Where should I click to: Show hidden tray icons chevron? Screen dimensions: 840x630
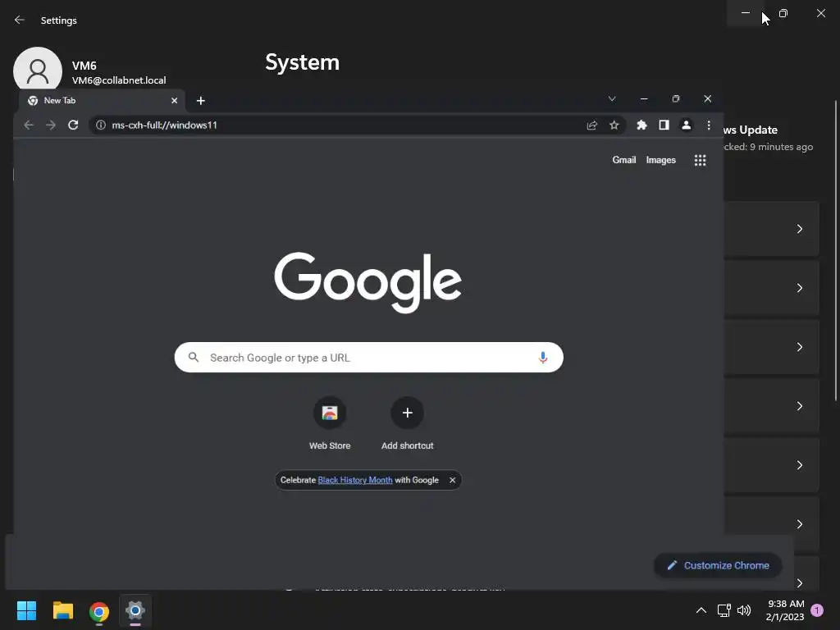pyautogui.click(x=701, y=610)
